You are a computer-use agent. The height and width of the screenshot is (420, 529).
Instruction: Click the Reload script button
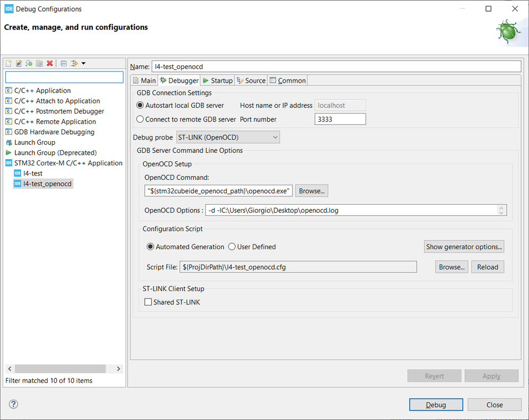(488, 267)
